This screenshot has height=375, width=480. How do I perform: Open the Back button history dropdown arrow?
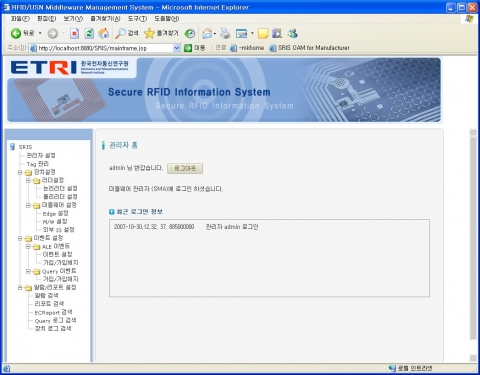(x=40, y=33)
